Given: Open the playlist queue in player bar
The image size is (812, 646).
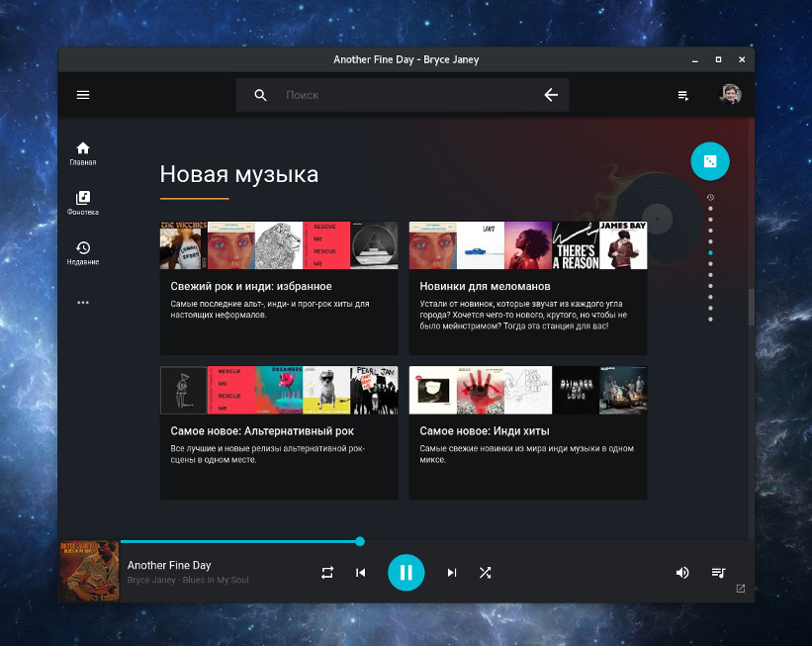Looking at the screenshot, I should coord(718,573).
